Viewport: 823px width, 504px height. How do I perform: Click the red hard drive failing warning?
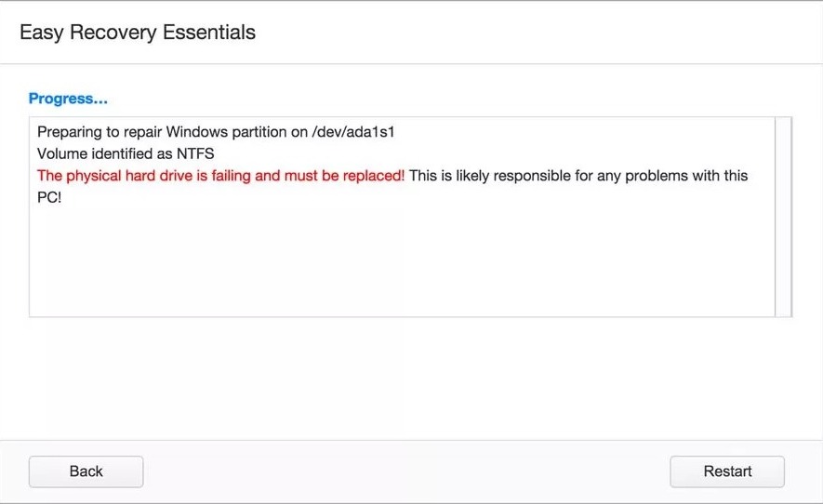[x=220, y=176]
